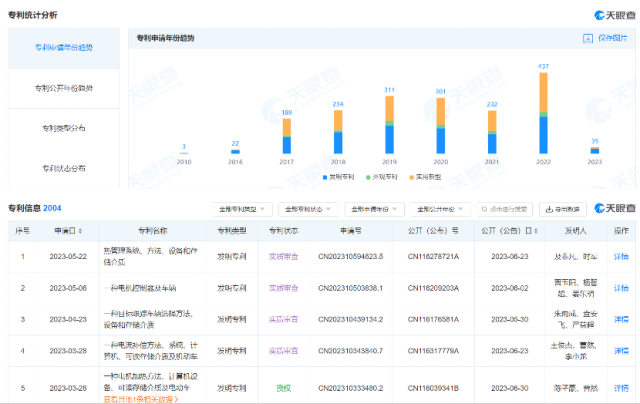Switch to patent publication year trend tab
This screenshot has height=404, width=640.
[x=64, y=88]
